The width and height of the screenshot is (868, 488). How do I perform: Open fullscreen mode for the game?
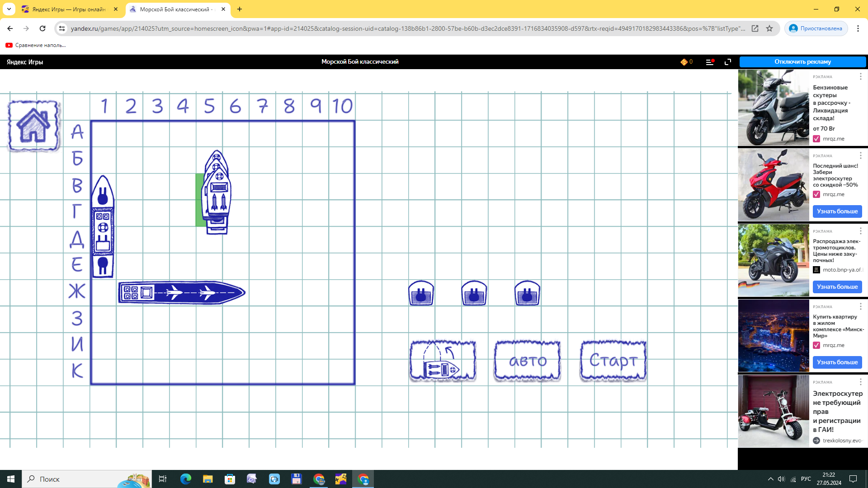728,62
